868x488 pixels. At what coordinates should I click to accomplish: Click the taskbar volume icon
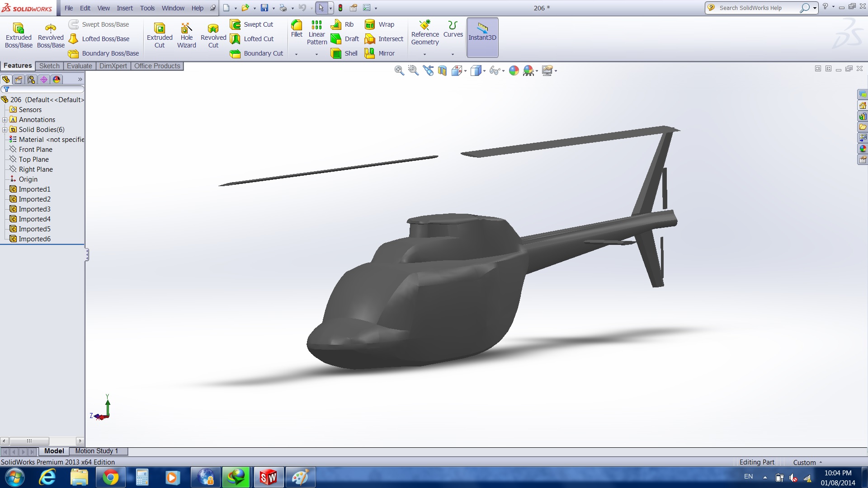[793, 478]
